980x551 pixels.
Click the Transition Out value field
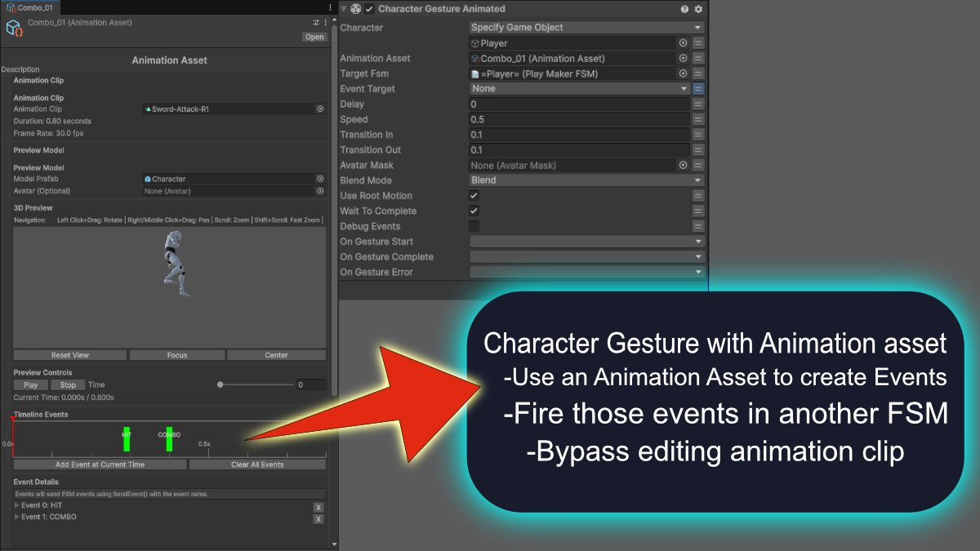[579, 150]
